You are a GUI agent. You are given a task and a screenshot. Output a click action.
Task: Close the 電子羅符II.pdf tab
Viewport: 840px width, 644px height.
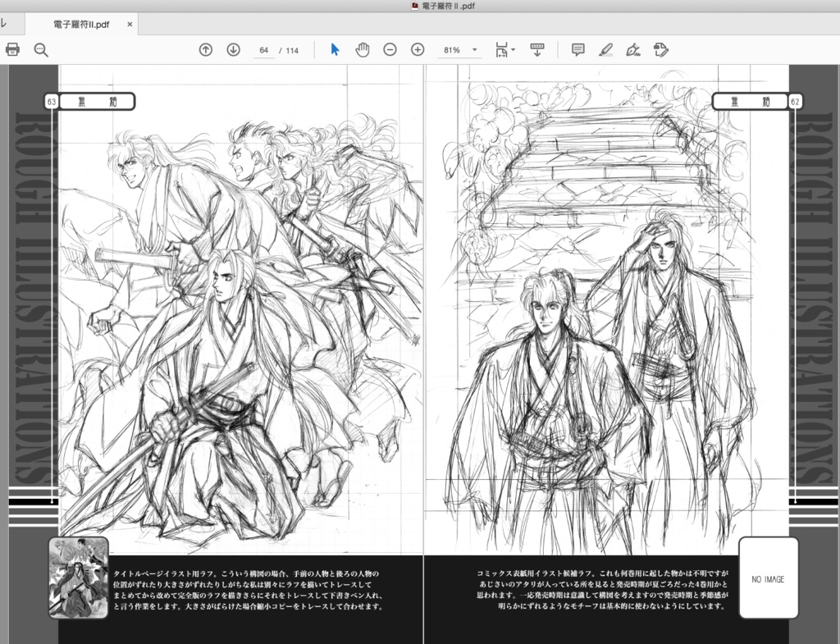pos(130,24)
